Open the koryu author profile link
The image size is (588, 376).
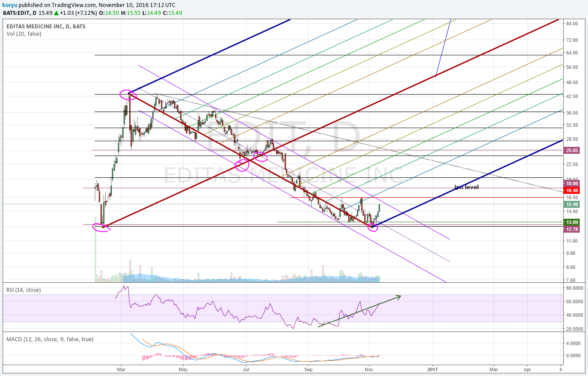click(10, 5)
